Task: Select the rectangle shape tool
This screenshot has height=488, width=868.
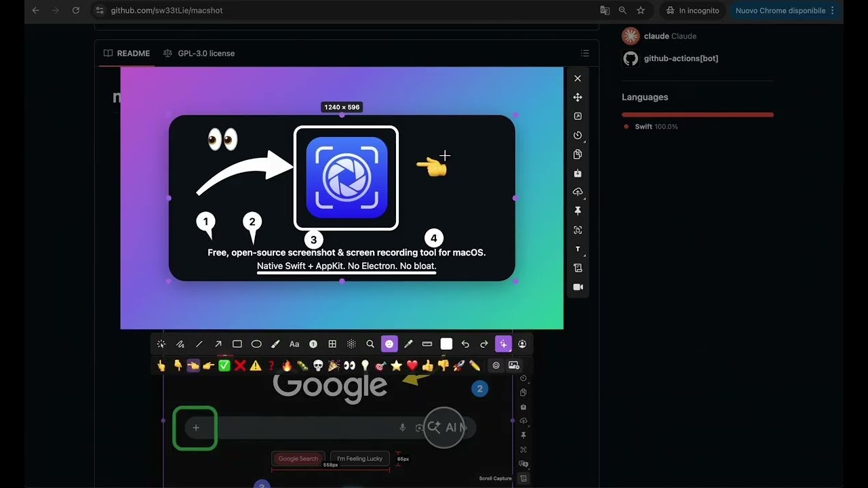Action: pos(237,344)
